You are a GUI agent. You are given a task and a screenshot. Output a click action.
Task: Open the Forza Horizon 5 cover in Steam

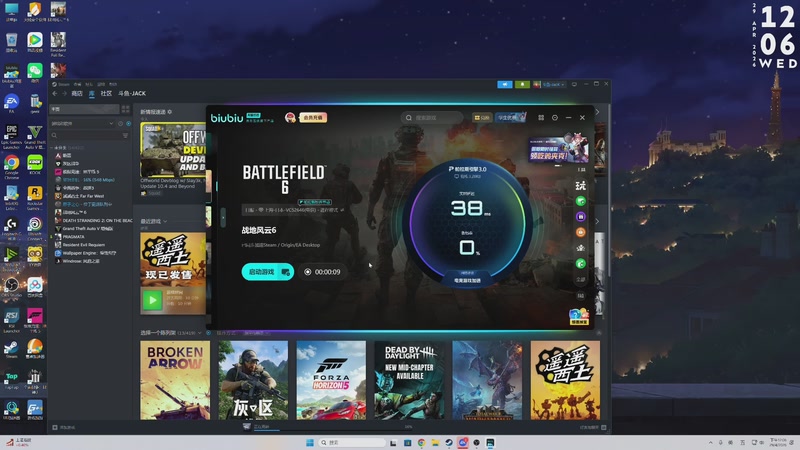(331, 380)
